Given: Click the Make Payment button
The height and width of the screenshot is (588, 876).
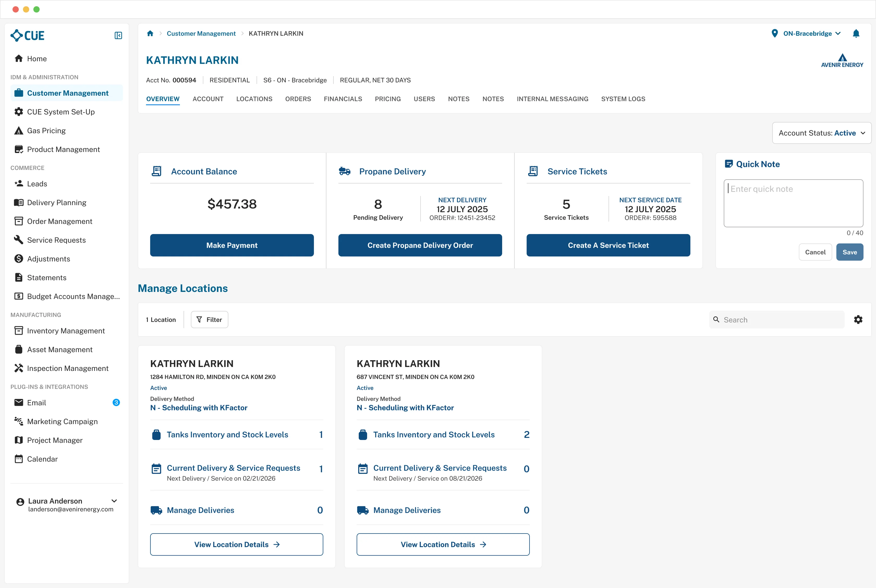Looking at the screenshot, I should tap(232, 245).
